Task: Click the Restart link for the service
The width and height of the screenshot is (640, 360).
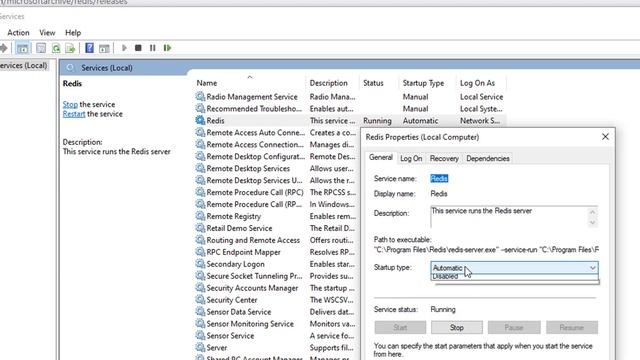Action: 74,114
